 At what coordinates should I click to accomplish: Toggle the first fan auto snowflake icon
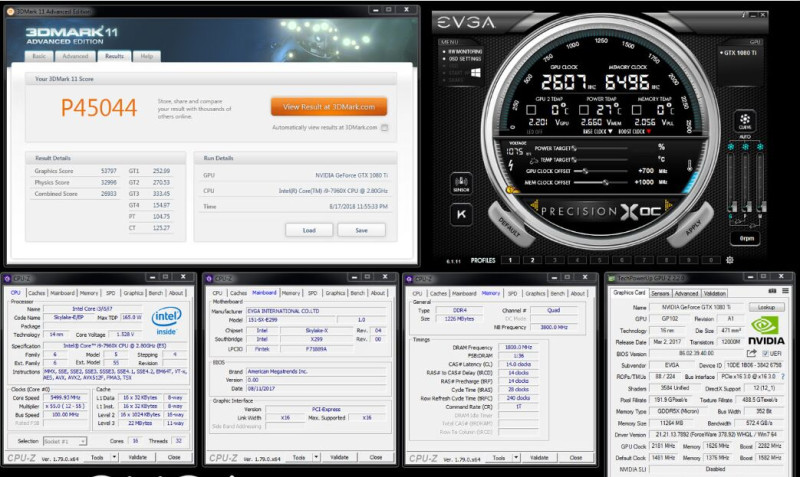[x=731, y=147]
